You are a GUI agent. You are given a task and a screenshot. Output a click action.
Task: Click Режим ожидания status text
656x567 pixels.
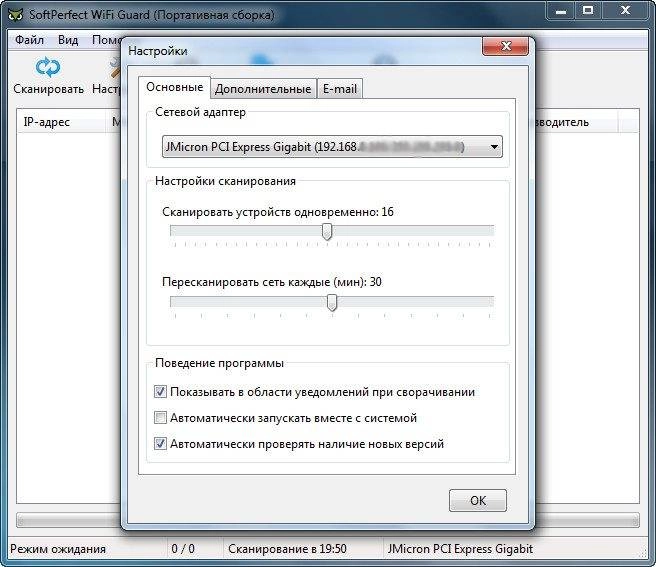pyautogui.click(x=58, y=549)
